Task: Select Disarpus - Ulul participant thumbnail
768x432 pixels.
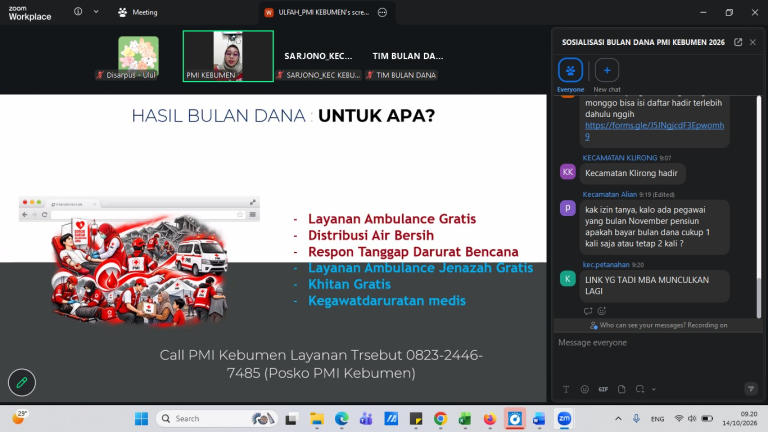Action: 138,56
